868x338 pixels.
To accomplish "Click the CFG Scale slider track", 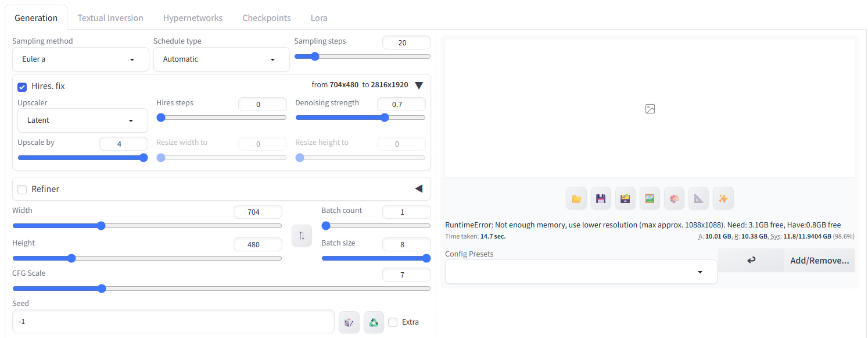I will click(221, 289).
